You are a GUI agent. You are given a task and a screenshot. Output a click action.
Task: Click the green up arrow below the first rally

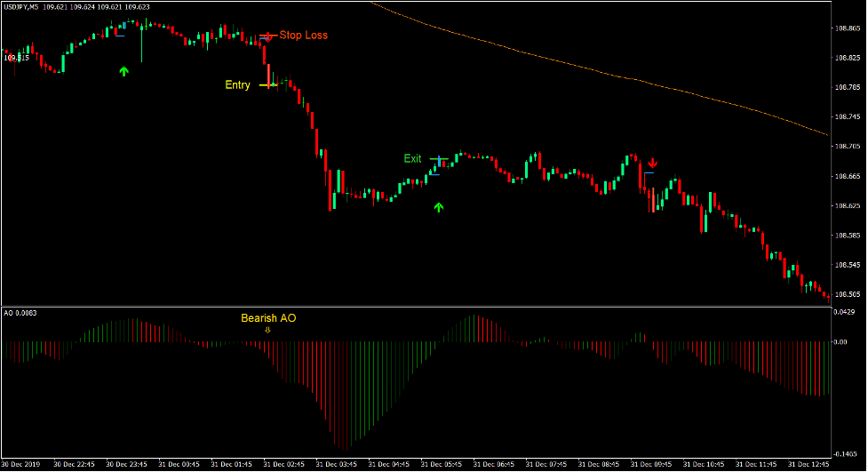(x=123, y=70)
